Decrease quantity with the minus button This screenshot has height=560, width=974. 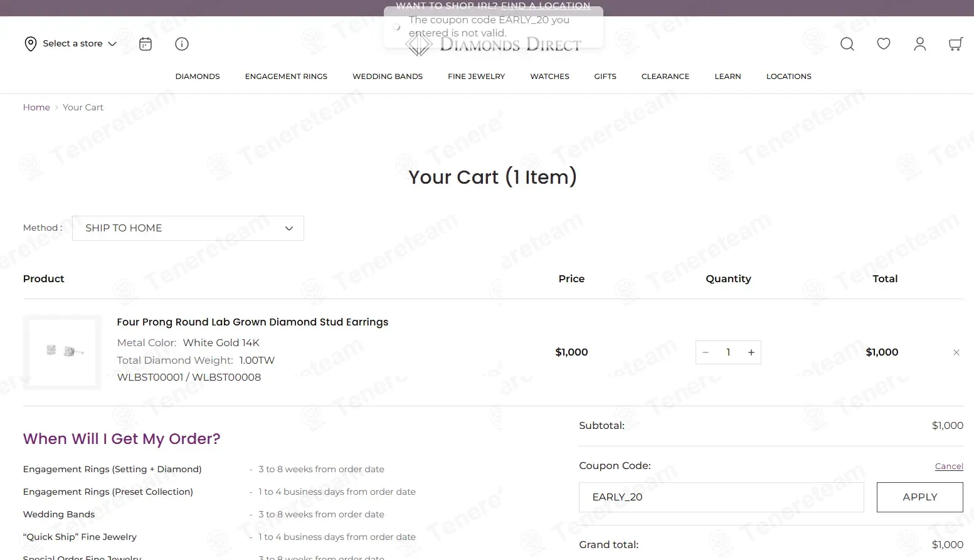pos(706,352)
